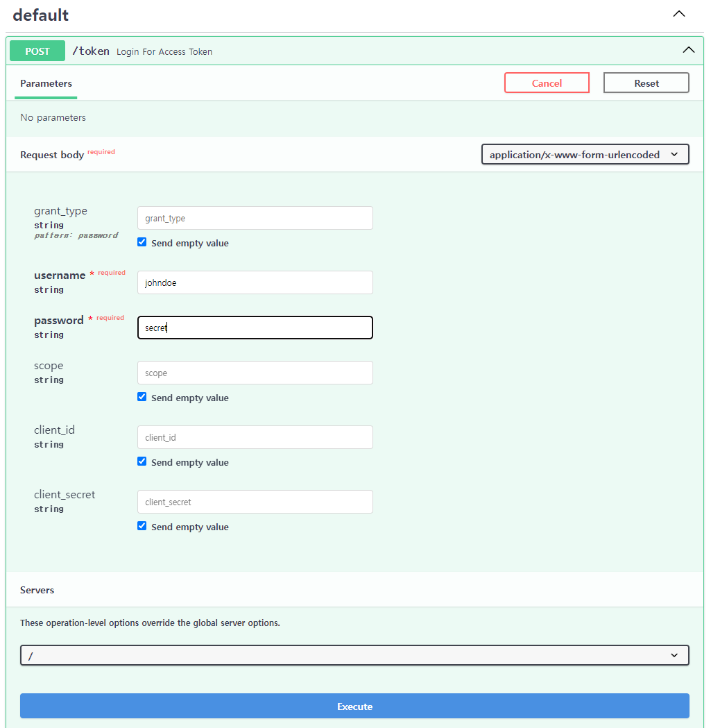
Task: Toggle Send empty value under client_secret
Action: (142, 526)
